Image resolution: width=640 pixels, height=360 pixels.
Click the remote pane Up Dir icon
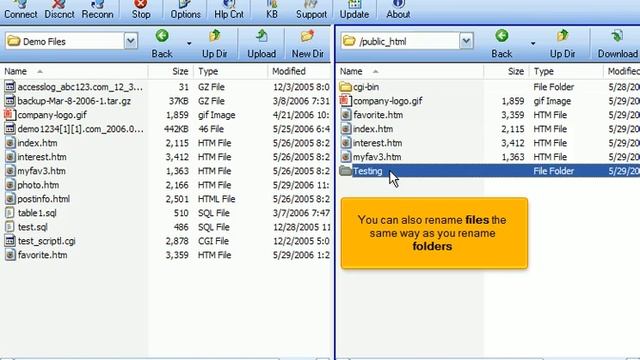[x=562, y=36]
